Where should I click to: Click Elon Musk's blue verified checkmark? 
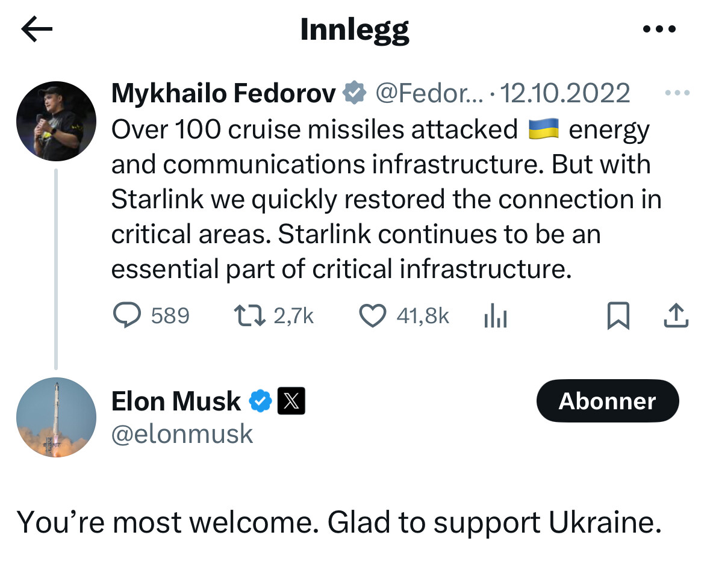(260, 401)
